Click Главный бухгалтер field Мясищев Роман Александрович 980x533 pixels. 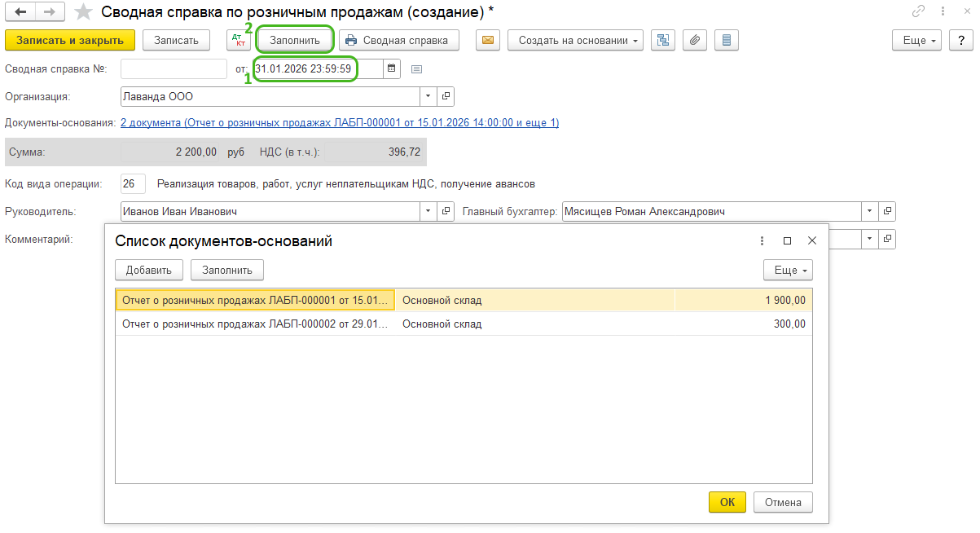coord(712,212)
